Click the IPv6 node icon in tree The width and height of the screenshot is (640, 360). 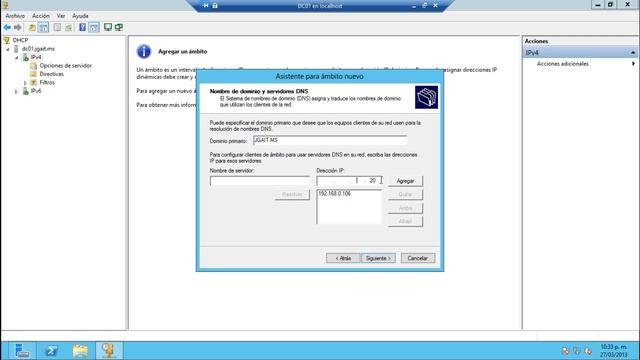tap(25, 91)
